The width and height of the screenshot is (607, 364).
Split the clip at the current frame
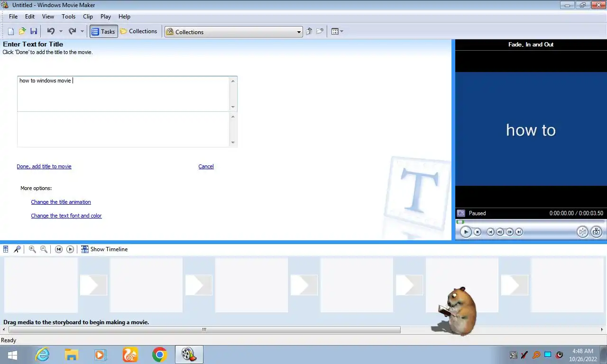tap(582, 232)
